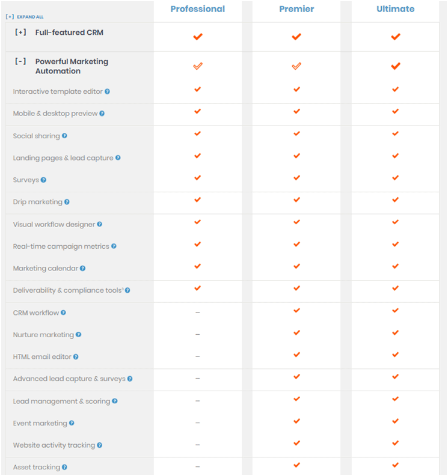Viewport: 448px width, 476px height.
Task: Click help icon beside Interactive template editor
Action: [x=107, y=91]
